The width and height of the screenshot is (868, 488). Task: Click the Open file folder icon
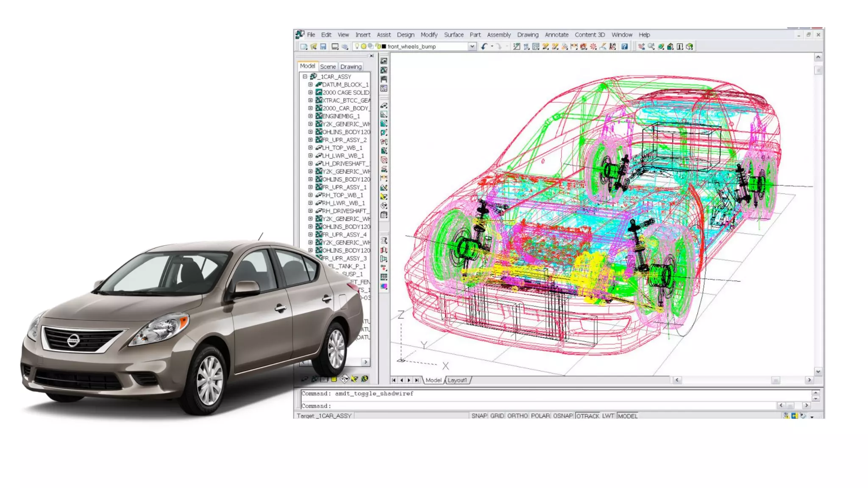[313, 47]
